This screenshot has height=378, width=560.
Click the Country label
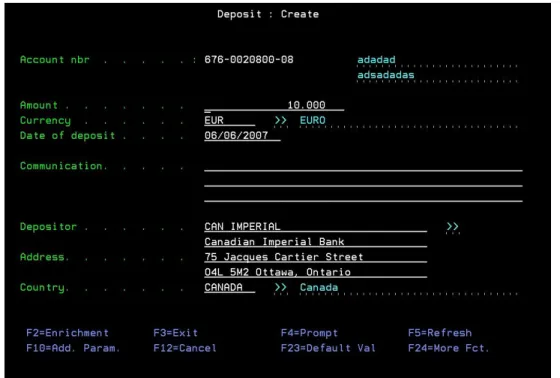pyautogui.click(x=42, y=288)
